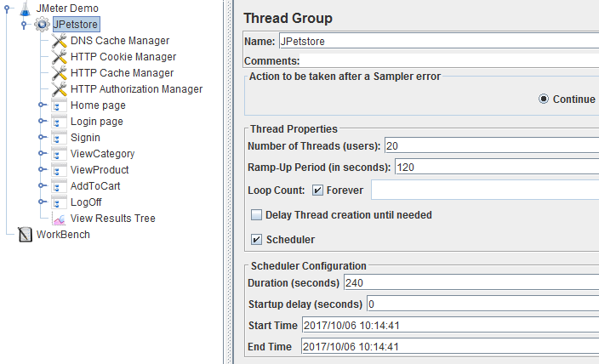599x364 pixels.
Task: Uncheck the Forever loop count checkbox
Action: [x=317, y=191]
